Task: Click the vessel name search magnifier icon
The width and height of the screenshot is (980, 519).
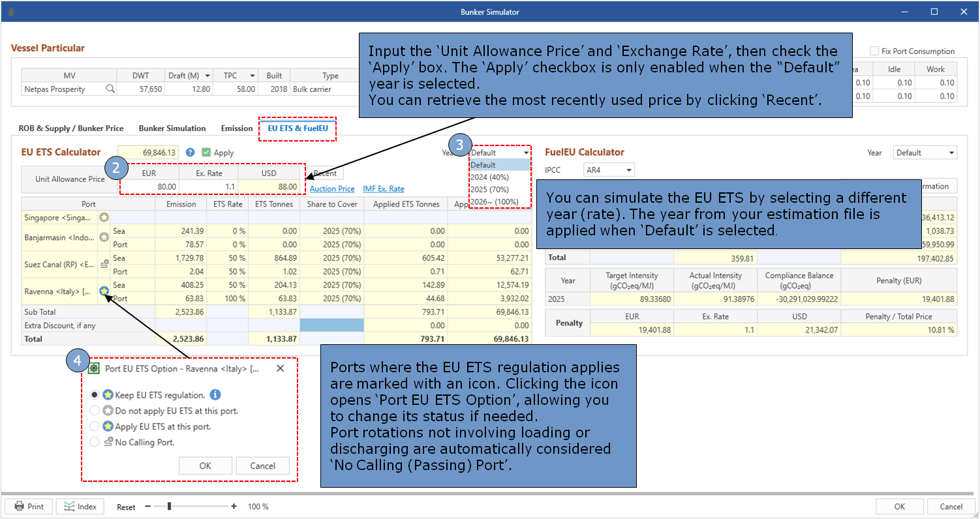Action: (110, 89)
